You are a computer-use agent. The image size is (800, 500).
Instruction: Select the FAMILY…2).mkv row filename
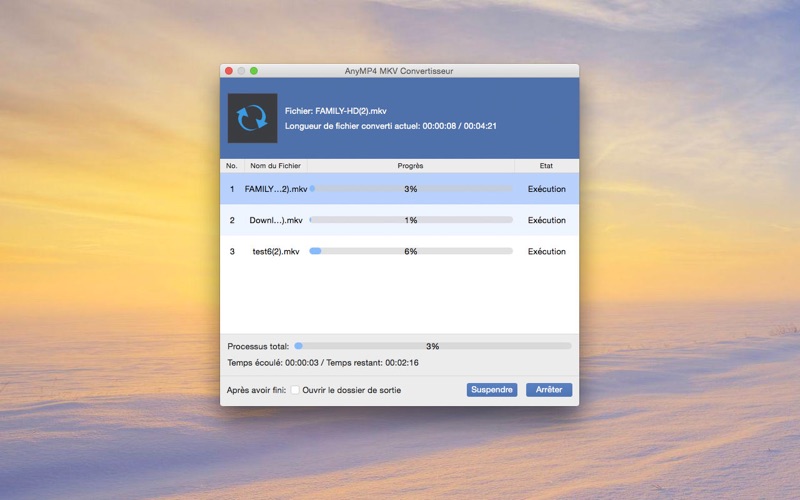click(276, 189)
